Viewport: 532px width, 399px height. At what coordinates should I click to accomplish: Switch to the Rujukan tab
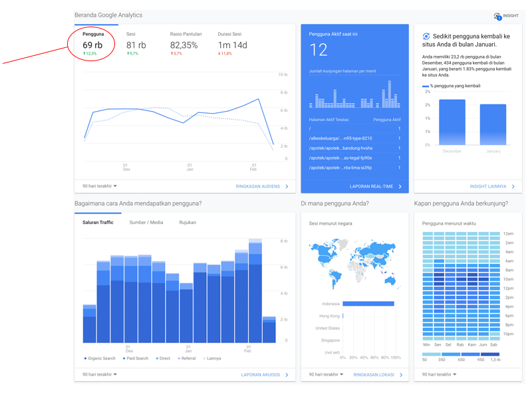pos(188,223)
